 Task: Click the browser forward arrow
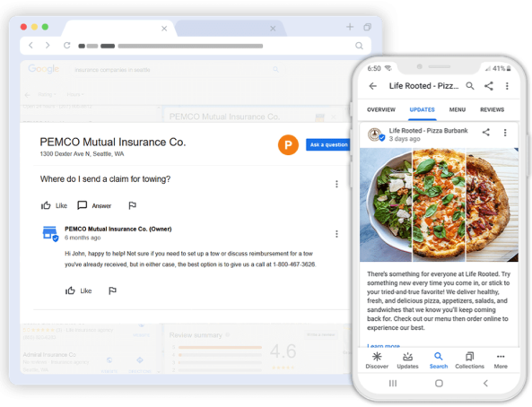(48, 46)
